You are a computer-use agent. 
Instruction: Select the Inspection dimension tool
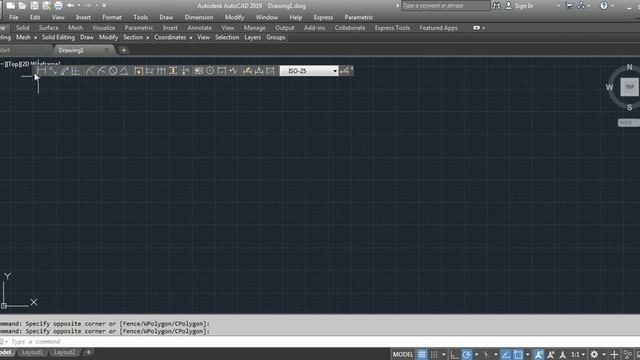[x=222, y=71]
